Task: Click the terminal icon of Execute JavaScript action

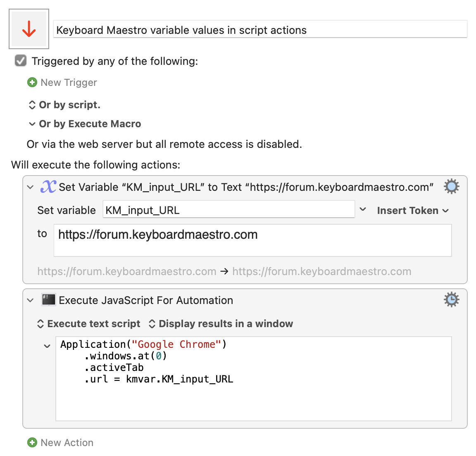Action: (x=49, y=300)
